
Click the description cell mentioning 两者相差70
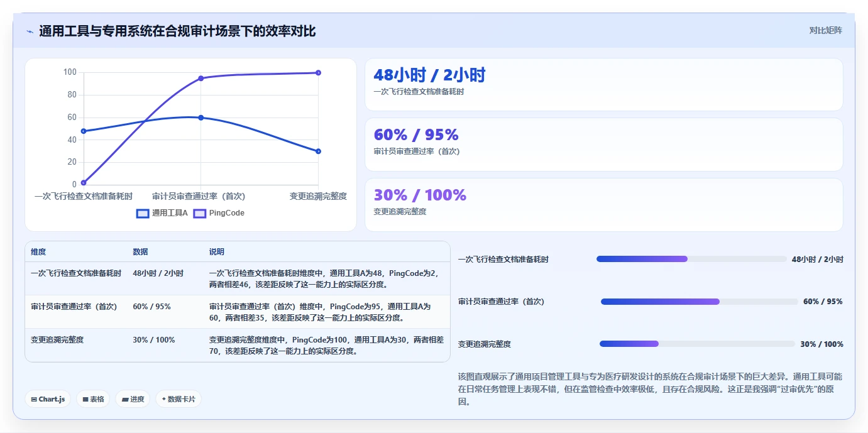(x=326, y=345)
